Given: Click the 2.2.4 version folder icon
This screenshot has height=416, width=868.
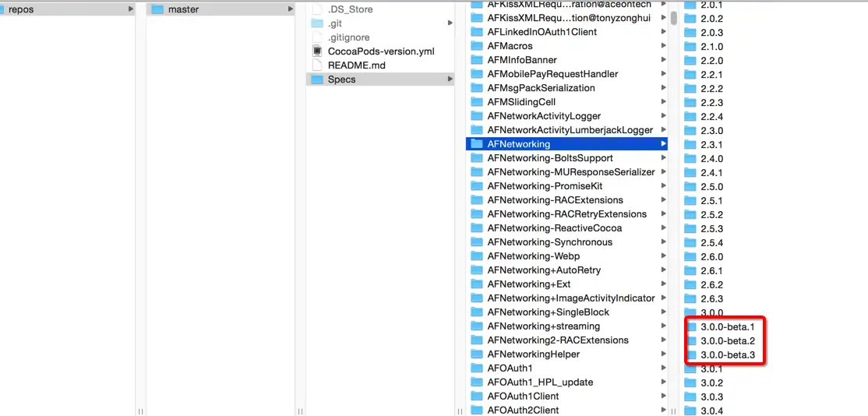Looking at the screenshot, I should pos(690,116).
